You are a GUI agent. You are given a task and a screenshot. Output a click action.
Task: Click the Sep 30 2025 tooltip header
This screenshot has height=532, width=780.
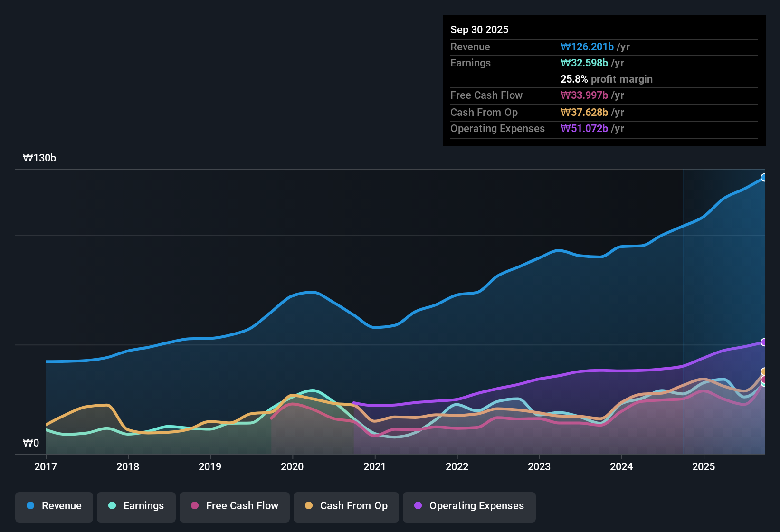pyautogui.click(x=479, y=29)
